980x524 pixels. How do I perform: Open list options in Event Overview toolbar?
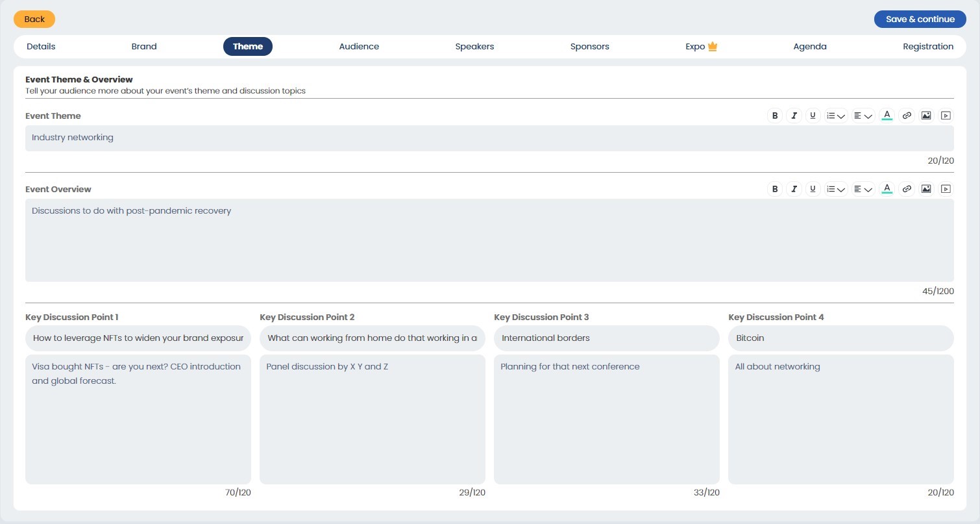click(836, 189)
